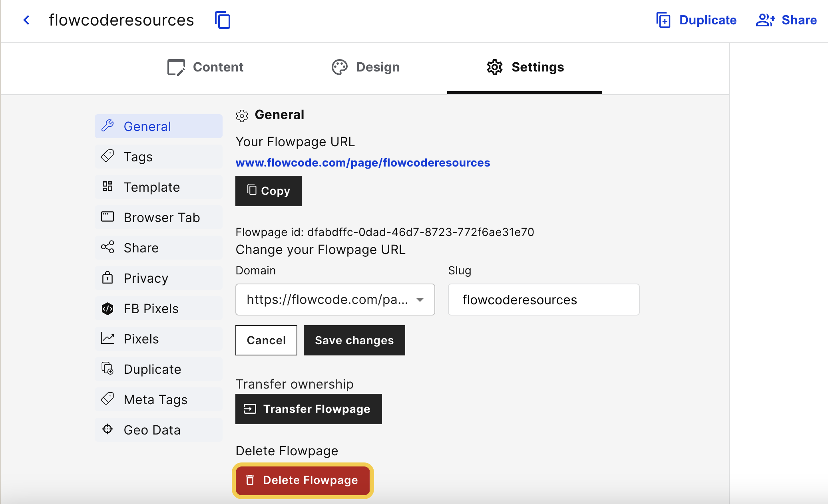Click the Duplicate icon in top bar
This screenshot has height=504, width=828.
(663, 20)
